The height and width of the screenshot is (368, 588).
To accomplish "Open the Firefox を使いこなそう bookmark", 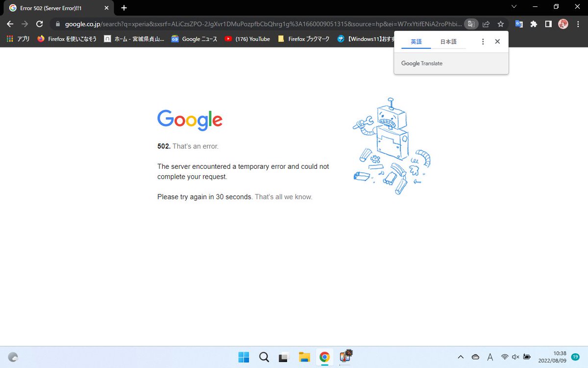I will pyautogui.click(x=67, y=39).
